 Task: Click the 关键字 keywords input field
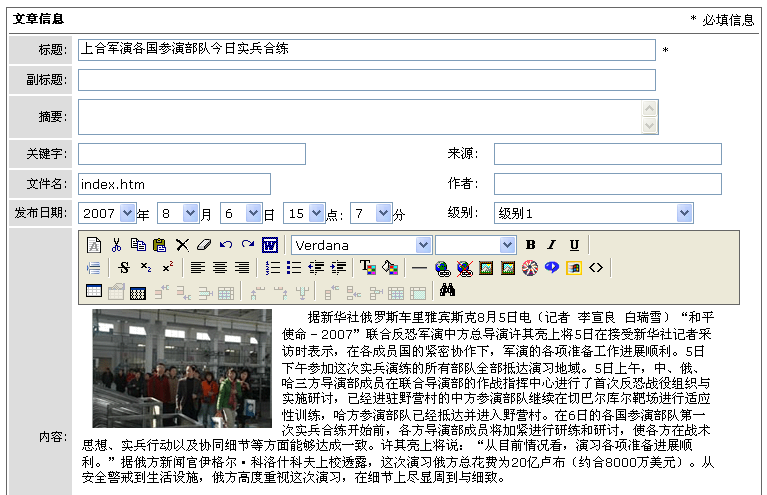192,154
